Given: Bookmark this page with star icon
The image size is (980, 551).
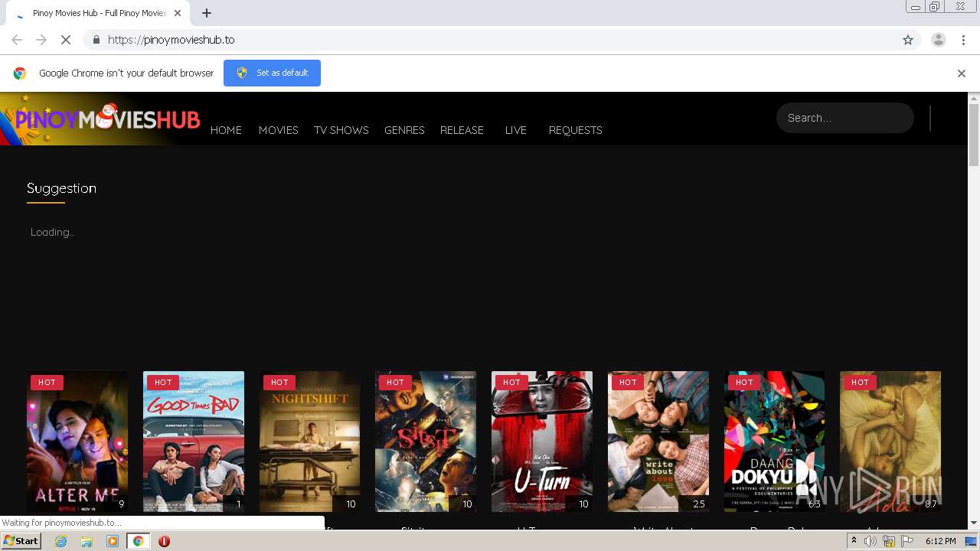Looking at the screenshot, I should point(908,40).
